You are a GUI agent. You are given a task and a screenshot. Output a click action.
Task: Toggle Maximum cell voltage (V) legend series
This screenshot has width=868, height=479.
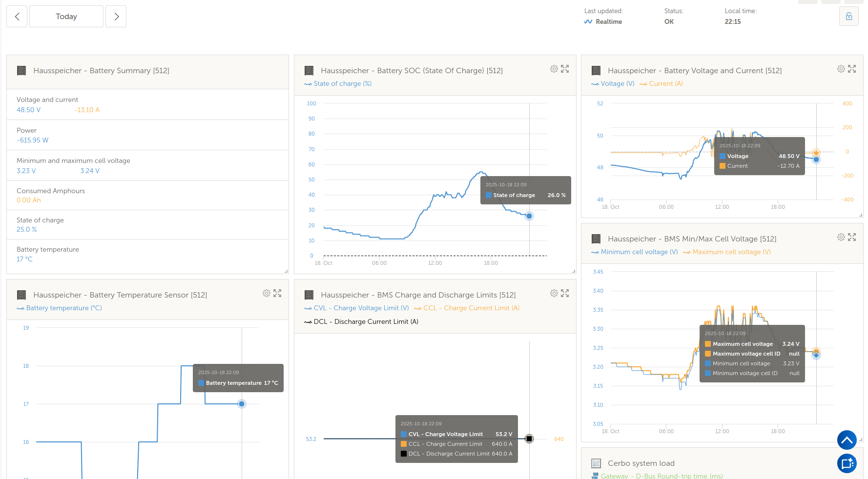click(x=731, y=252)
